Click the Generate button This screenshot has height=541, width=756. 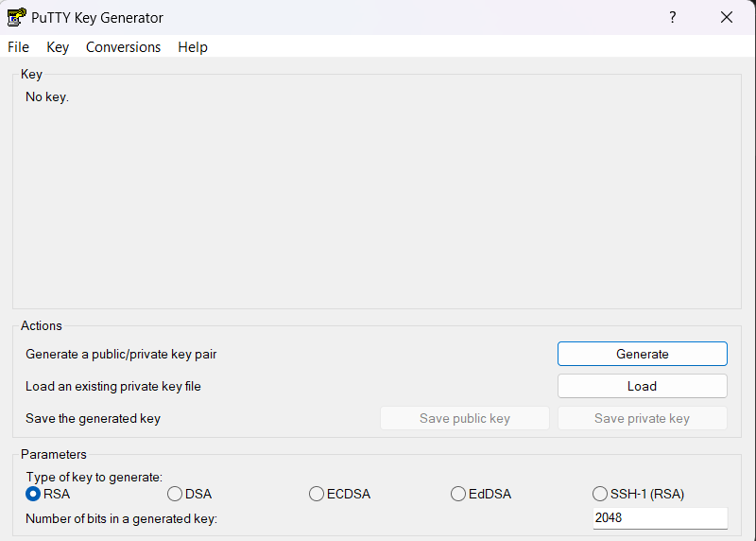tap(643, 354)
